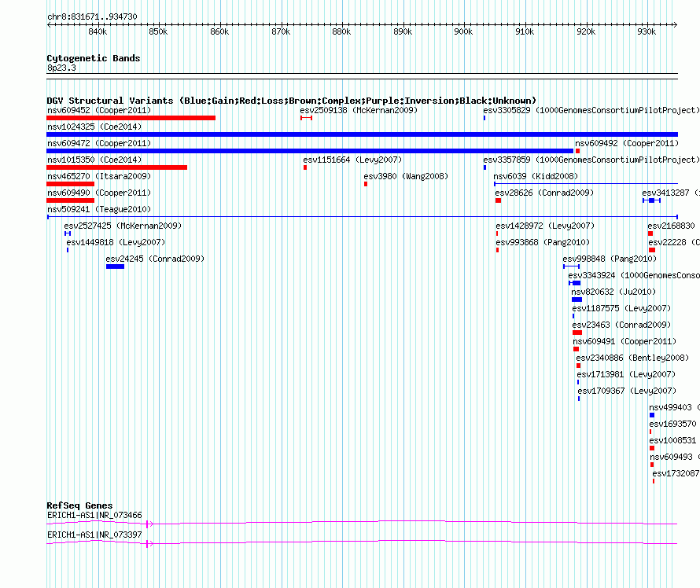Select esv1713981 (Levy2007) label
The width and height of the screenshot is (700, 588).
tap(626, 374)
